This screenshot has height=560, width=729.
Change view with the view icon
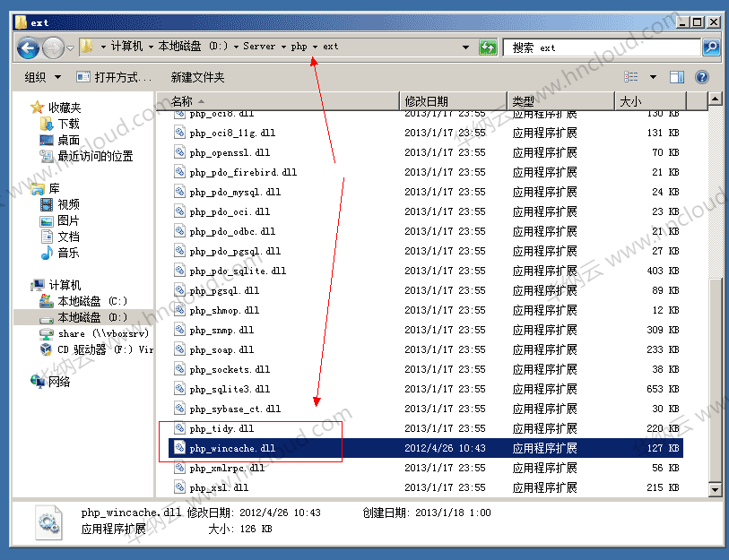pos(631,77)
